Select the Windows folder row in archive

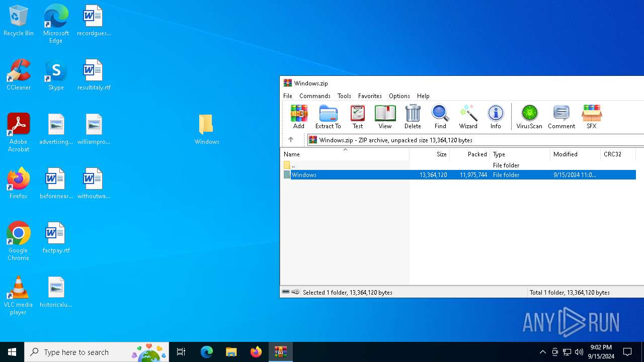tap(459, 174)
